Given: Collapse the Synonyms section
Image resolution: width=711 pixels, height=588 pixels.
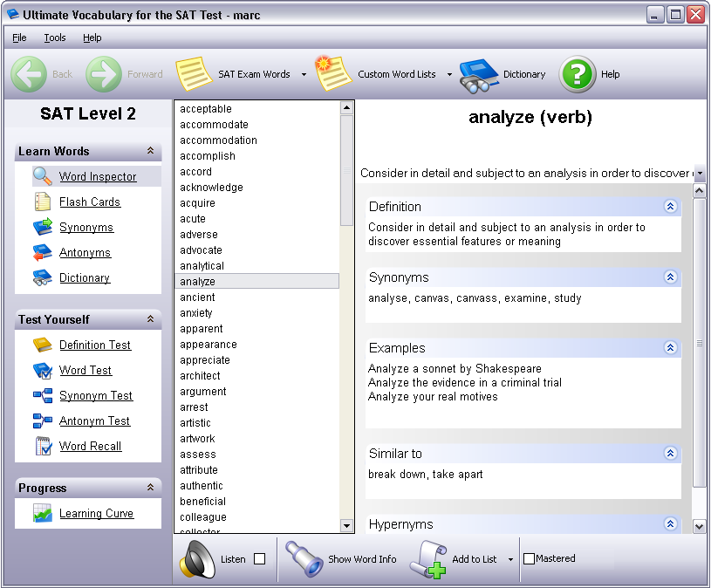Looking at the screenshot, I should tap(671, 277).
